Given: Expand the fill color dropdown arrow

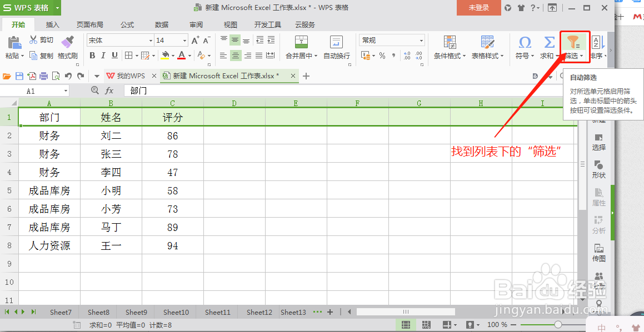Looking at the screenshot, I should pyautogui.click(x=172, y=56).
